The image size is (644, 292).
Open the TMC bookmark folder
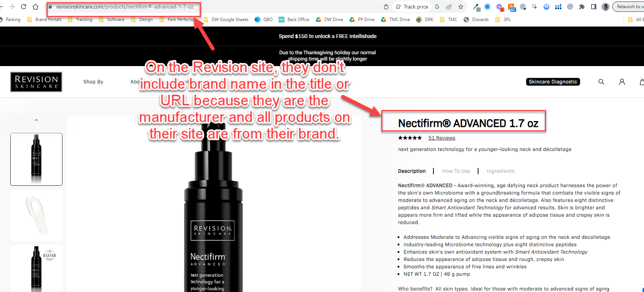tap(449, 20)
